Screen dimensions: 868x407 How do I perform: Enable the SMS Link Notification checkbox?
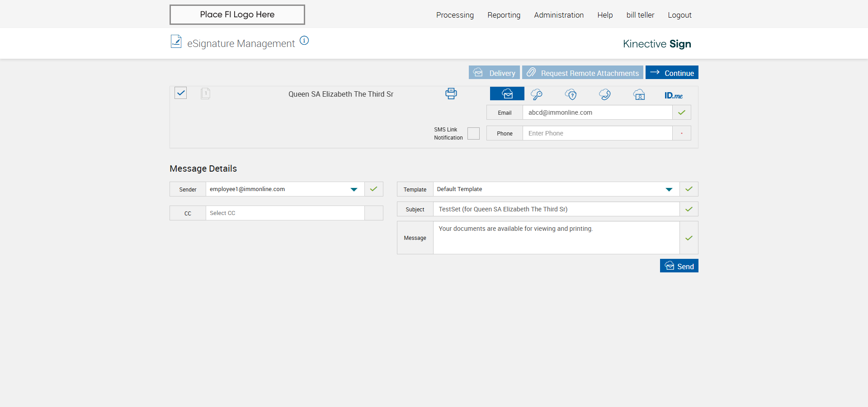click(473, 134)
